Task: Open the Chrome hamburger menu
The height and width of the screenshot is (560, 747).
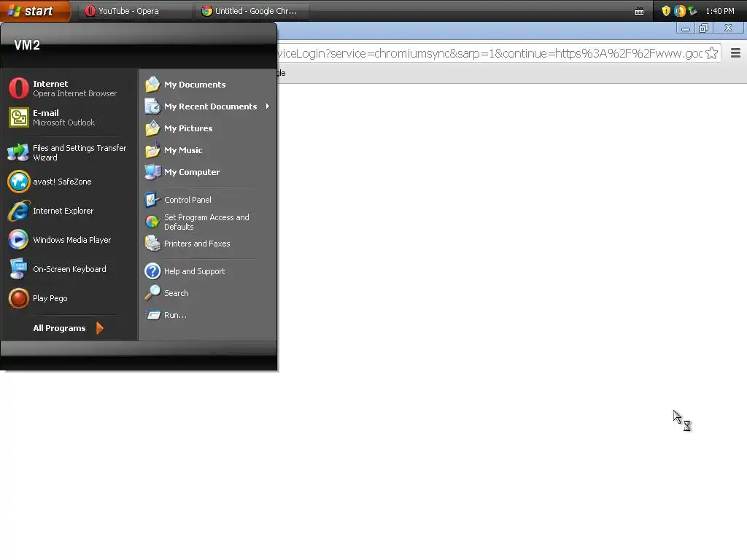Action: click(x=735, y=52)
